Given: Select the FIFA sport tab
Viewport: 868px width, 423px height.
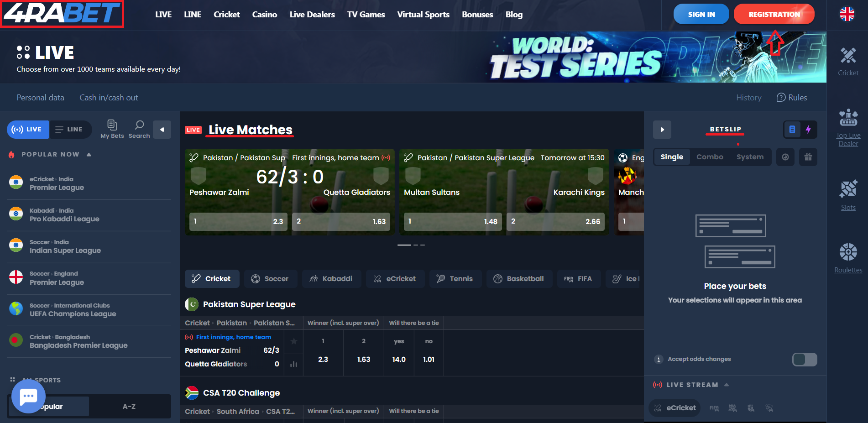Looking at the screenshot, I should click(578, 279).
